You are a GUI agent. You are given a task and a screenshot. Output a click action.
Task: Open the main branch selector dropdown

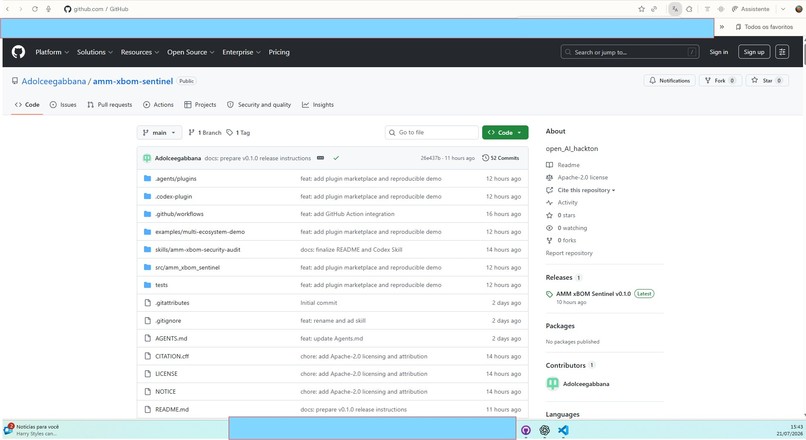(159, 133)
